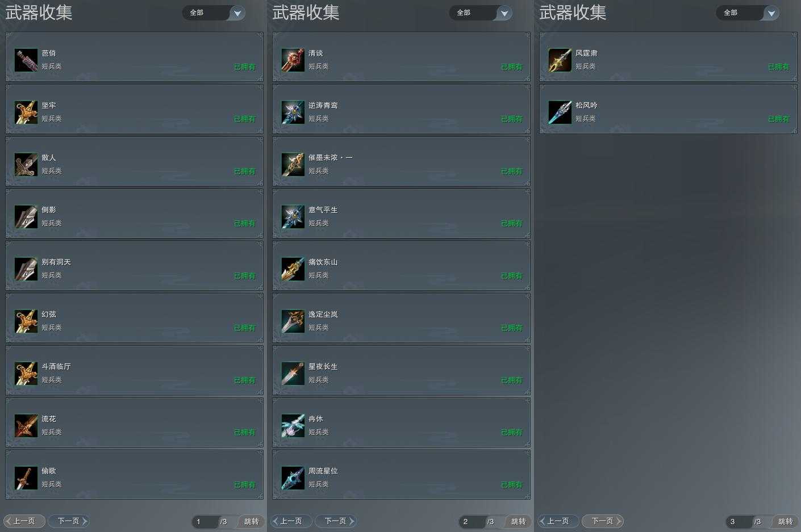Select the 别有洞天 list entry
This screenshot has height=532, width=801.
click(x=135, y=266)
